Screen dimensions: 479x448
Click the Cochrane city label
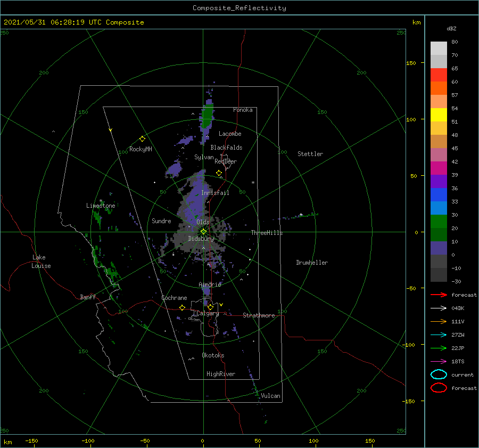pos(174,298)
